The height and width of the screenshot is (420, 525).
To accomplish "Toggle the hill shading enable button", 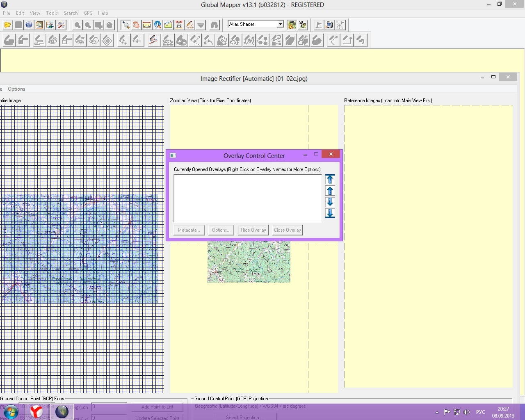I will coord(292,25).
